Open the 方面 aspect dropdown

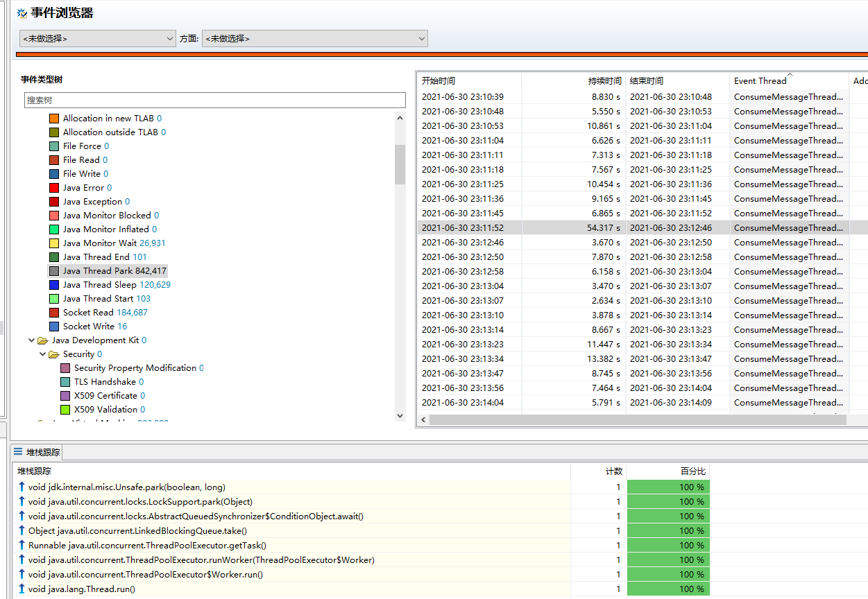(314, 39)
